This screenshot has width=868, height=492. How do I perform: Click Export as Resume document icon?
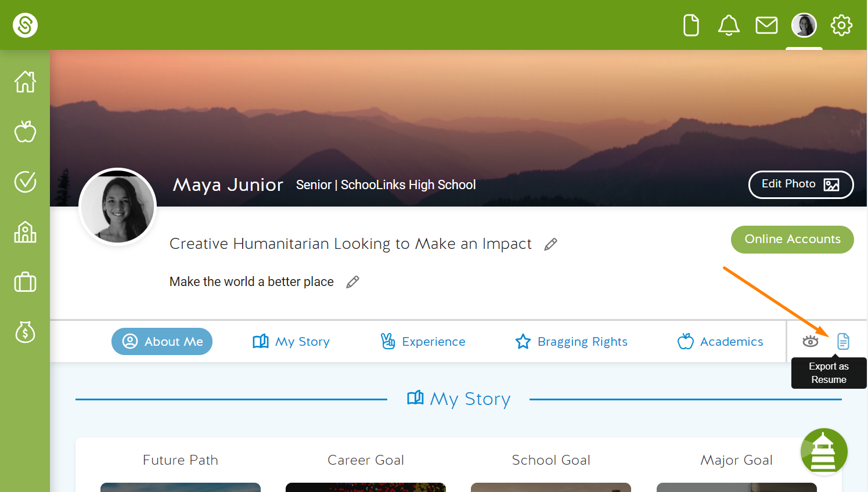[x=843, y=341]
